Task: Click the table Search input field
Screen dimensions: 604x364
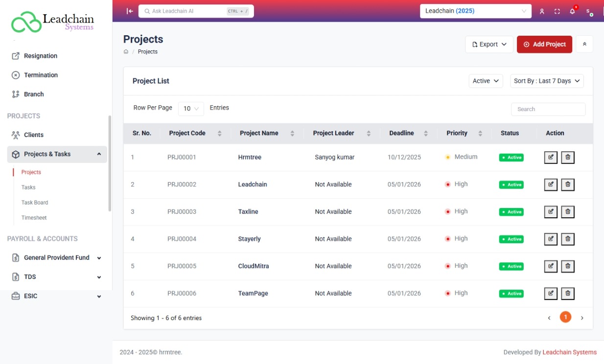Action: (548, 109)
